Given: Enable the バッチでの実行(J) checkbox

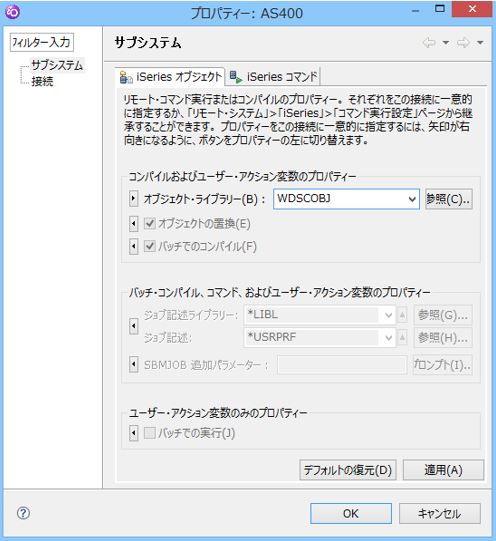Looking at the screenshot, I should (149, 433).
